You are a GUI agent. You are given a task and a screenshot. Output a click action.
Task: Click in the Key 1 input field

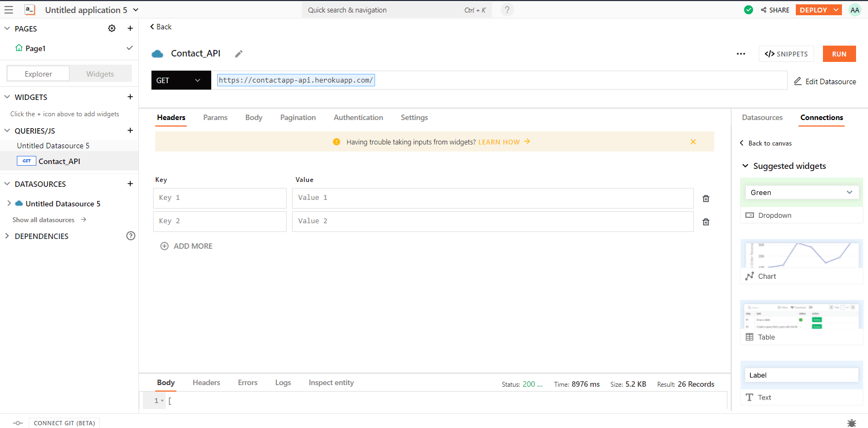(x=219, y=198)
